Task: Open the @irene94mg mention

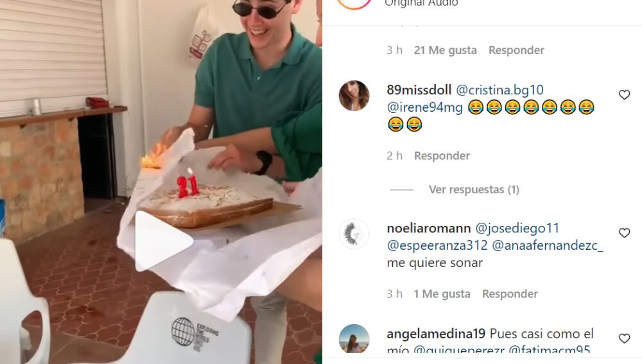Action: click(x=424, y=108)
